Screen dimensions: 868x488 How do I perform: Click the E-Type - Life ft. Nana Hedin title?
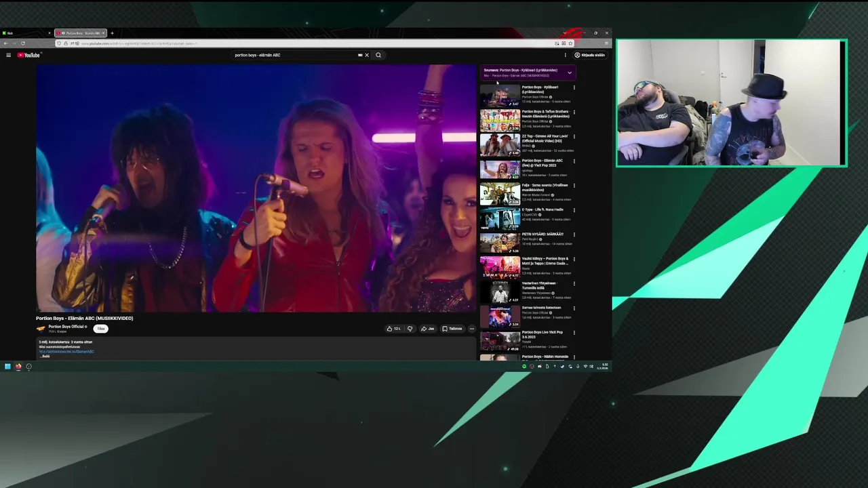(542, 209)
